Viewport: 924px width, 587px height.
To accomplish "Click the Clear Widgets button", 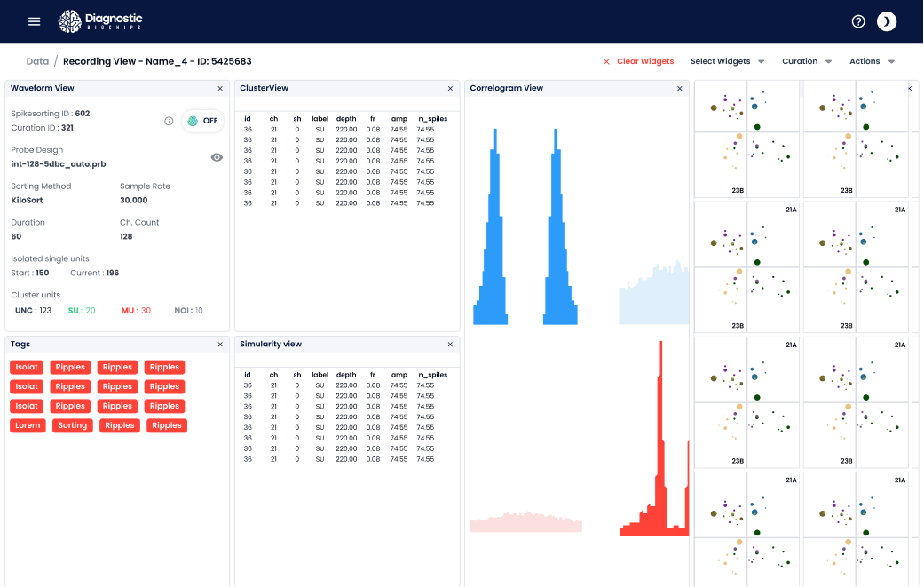I will pos(638,61).
